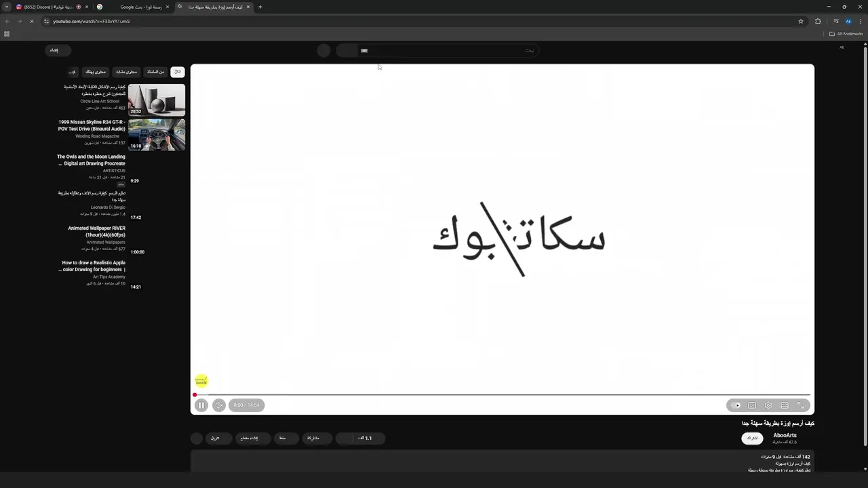Viewport: 868px width, 488px height.
Task: Toggle the autoplay switch in player controls
Action: pyautogui.click(x=736, y=405)
